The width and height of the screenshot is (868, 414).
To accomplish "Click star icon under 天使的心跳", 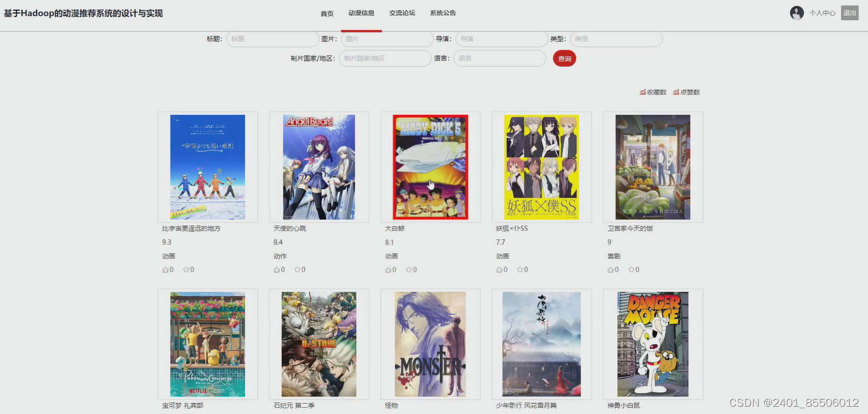I will pyautogui.click(x=297, y=269).
